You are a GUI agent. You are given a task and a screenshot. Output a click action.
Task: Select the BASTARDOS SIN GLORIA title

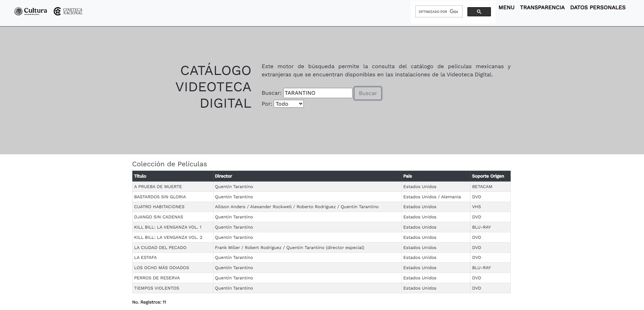[160, 197]
